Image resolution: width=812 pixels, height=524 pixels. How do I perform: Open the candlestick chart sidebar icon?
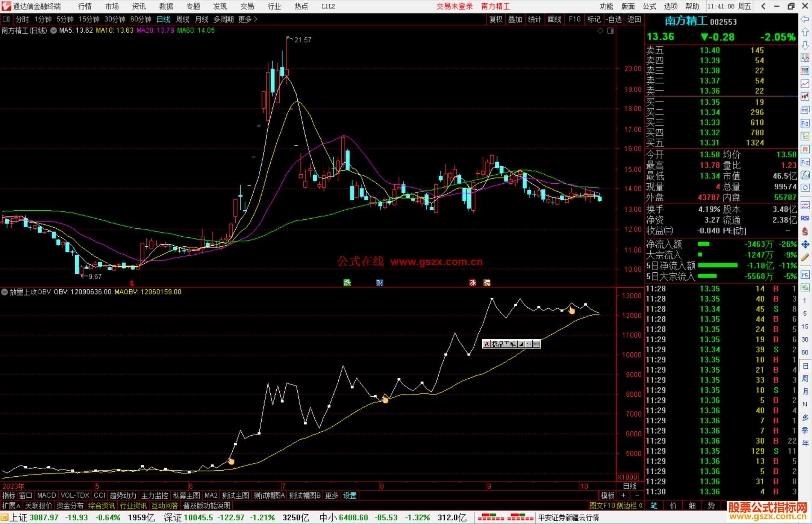[805, 97]
